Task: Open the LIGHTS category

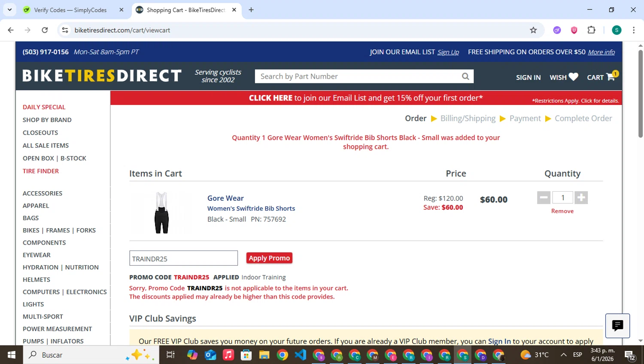Action: click(33, 304)
